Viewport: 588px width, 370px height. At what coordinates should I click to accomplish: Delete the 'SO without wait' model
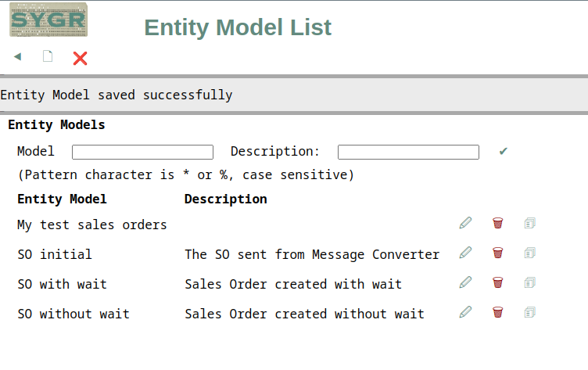pos(497,312)
